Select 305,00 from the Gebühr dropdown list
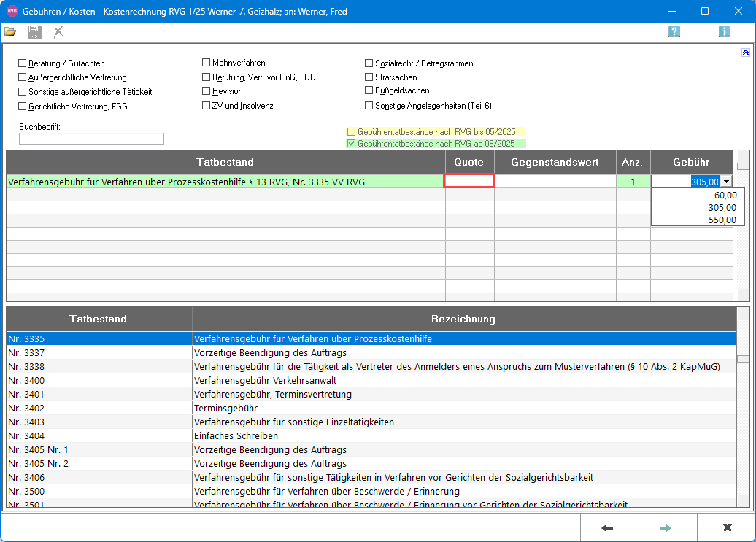 point(698,208)
